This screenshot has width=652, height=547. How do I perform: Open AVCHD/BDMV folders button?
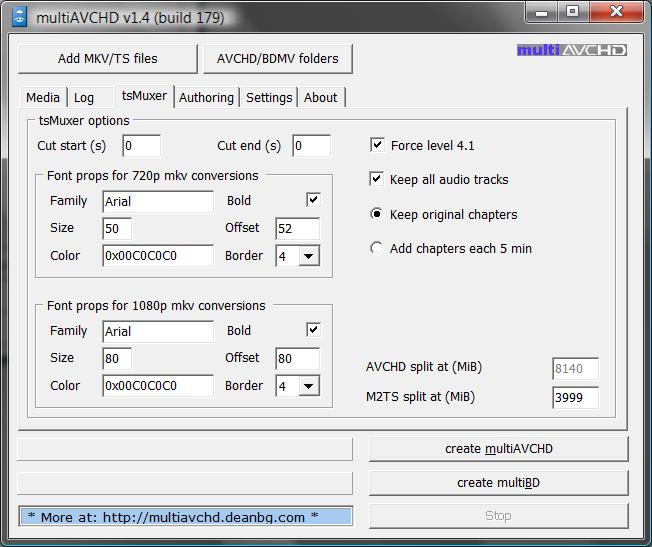278,59
